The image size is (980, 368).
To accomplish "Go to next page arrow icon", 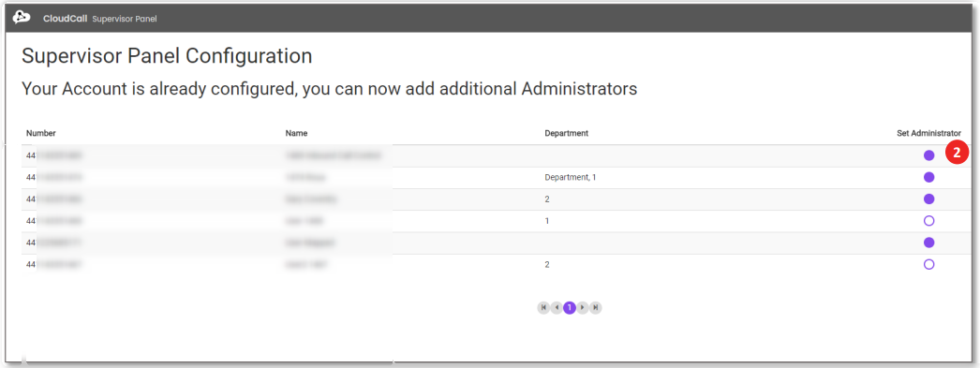I will (x=583, y=307).
